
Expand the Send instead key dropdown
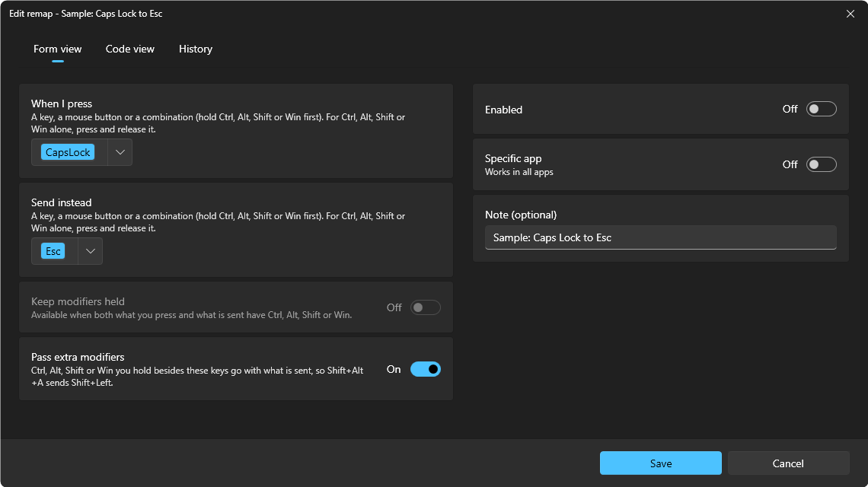[x=91, y=251]
